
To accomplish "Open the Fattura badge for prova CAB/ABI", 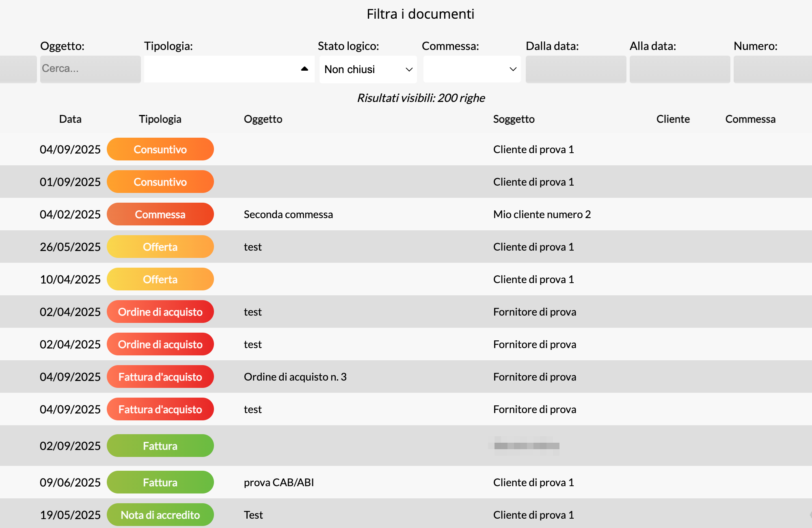I will click(160, 483).
